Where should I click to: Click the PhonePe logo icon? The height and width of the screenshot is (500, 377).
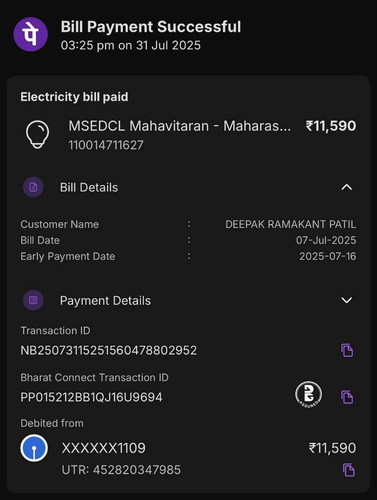pos(30,34)
